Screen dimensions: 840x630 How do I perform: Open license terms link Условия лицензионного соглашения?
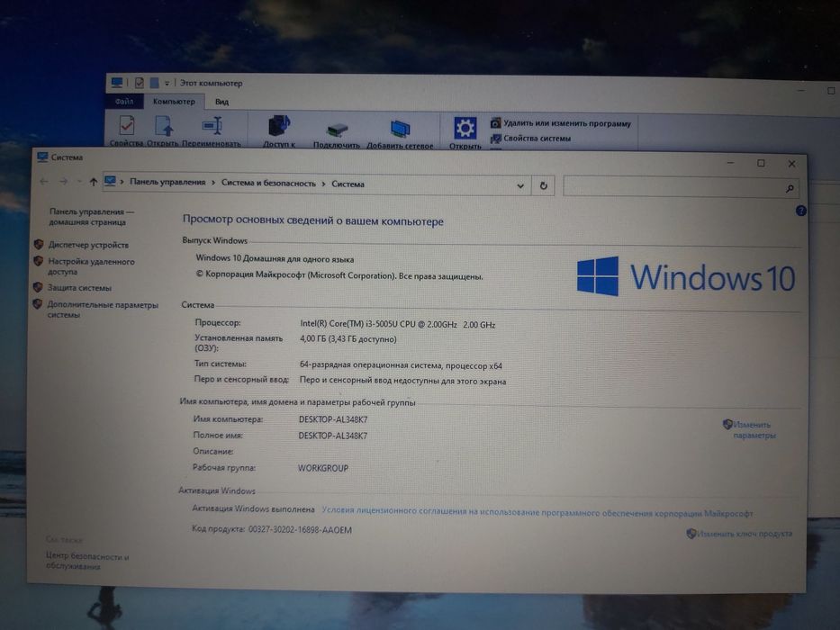pos(537,511)
